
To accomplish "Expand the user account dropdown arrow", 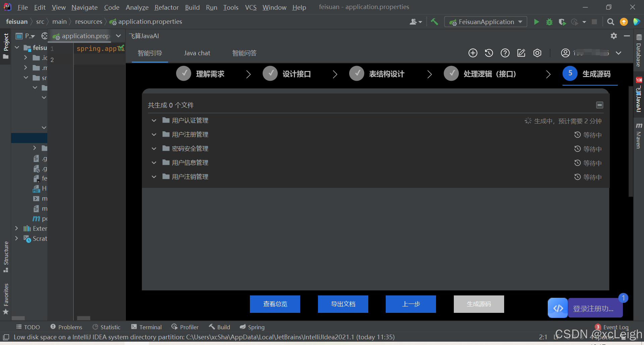I will click(x=619, y=53).
